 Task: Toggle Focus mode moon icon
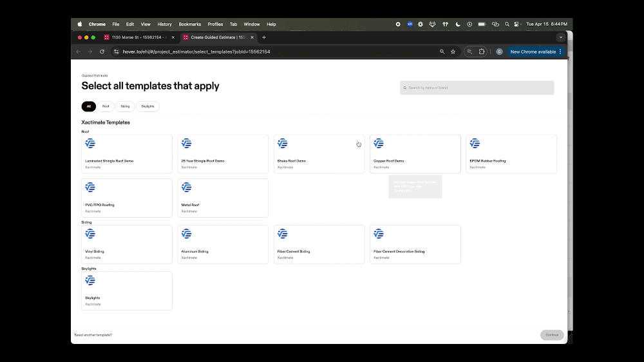(457, 24)
